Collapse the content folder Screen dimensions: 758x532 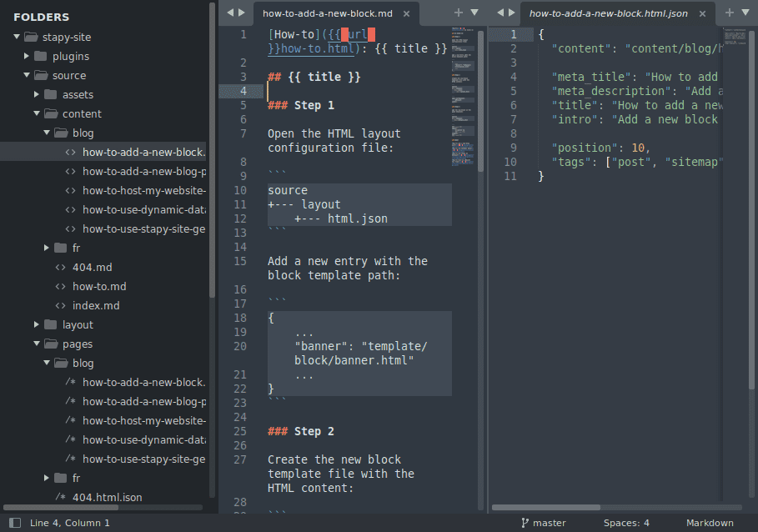coord(37,113)
